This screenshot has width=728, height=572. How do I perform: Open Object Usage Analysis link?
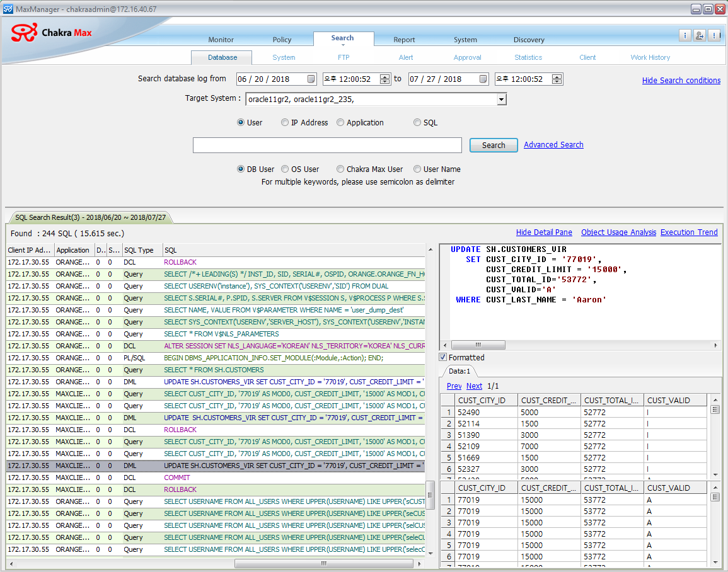pyautogui.click(x=618, y=232)
